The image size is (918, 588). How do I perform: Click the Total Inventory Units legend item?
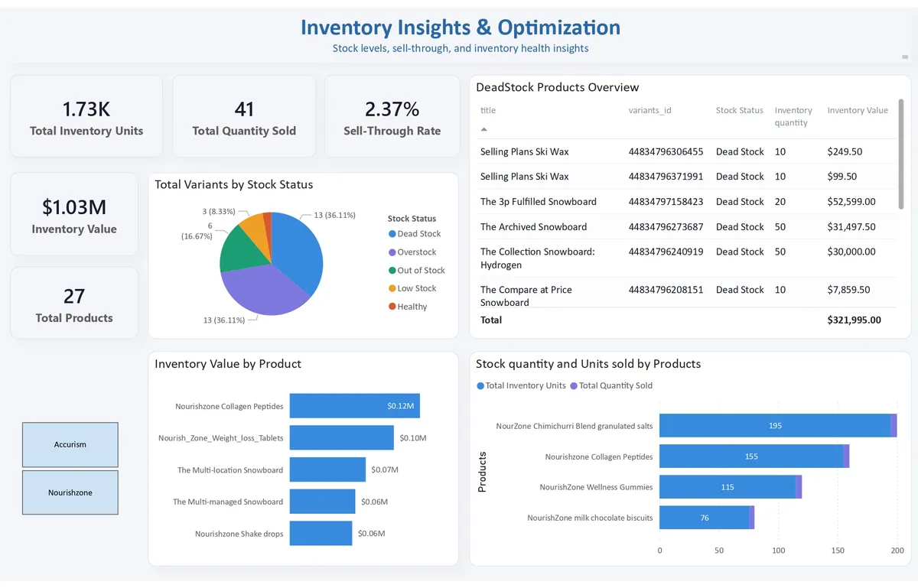pos(521,385)
